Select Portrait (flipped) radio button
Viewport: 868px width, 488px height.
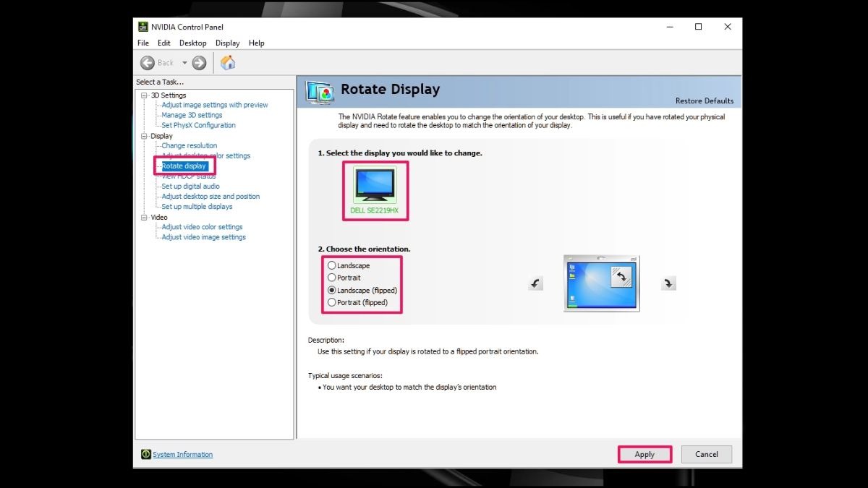click(x=332, y=302)
